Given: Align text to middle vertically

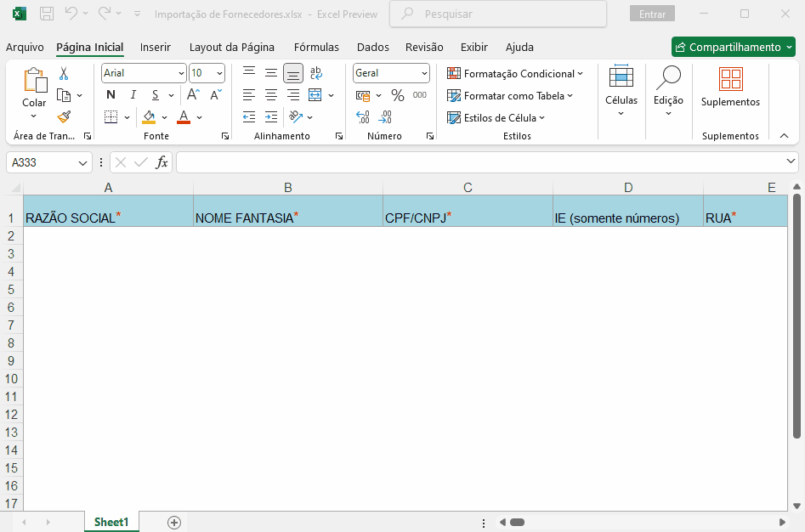Looking at the screenshot, I should pyautogui.click(x=271, y=73).
